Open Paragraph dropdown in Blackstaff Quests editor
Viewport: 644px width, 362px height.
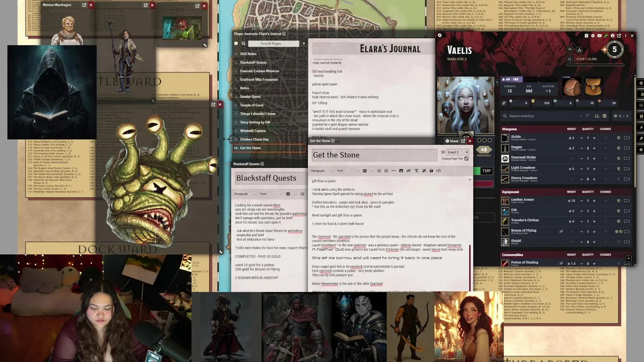pyautogui.click(x=247, y=194)
